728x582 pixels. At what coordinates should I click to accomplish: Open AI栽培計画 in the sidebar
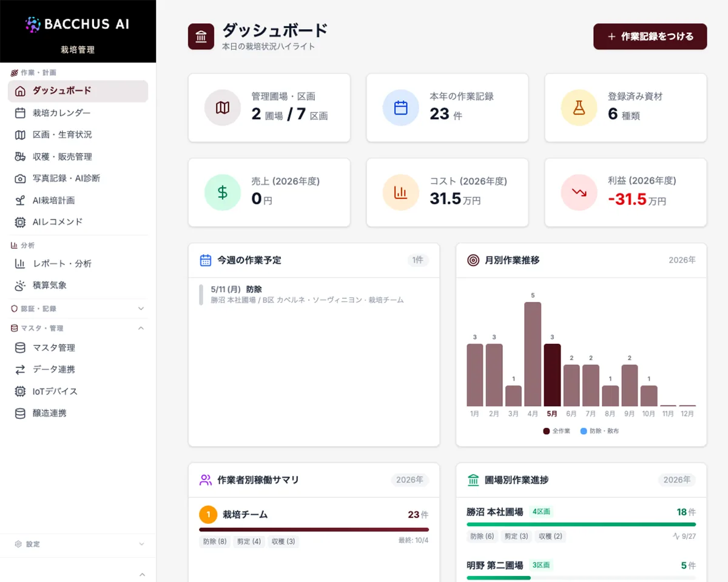click(x=78, y=200)
